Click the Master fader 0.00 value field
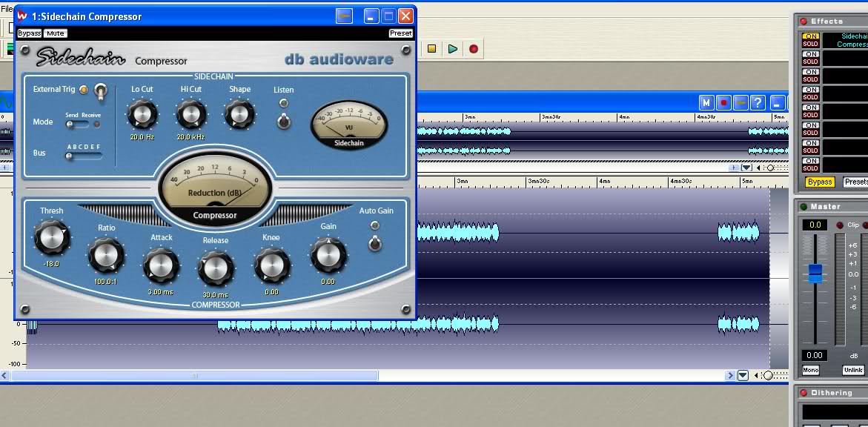Screen dimensions: 868x427 (x=815, y=355)
